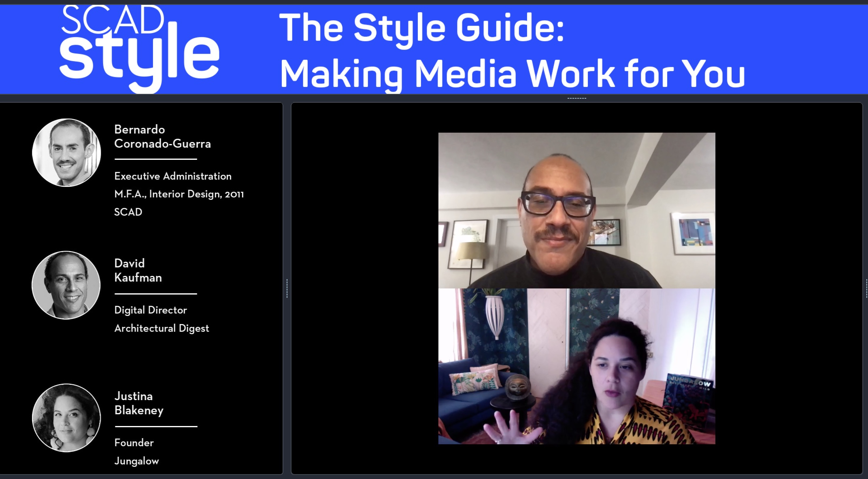Click the vertical splitter handle between speaker panel and video
The width and height of the screenshot is (868, 479).
pyautogui.click(x=287, y=288)
